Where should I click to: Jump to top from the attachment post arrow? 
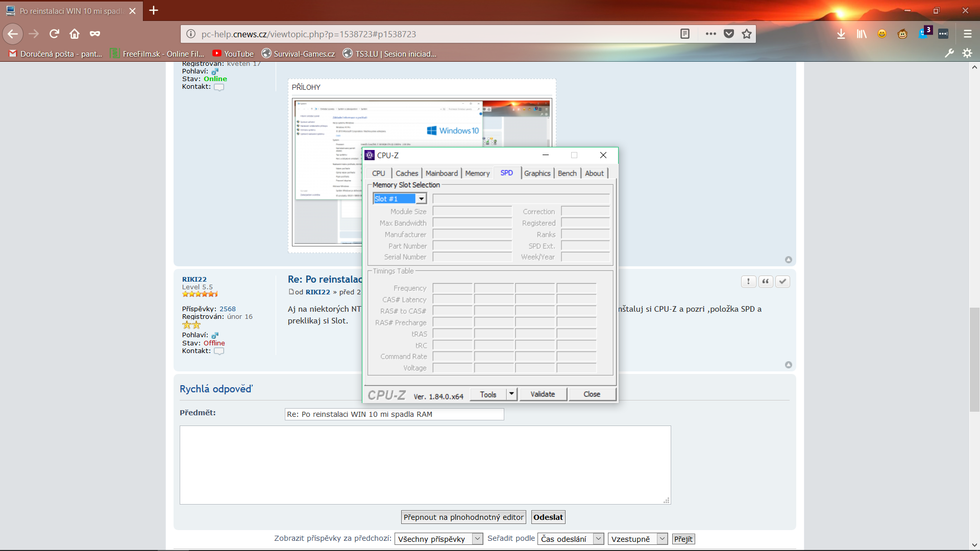pyautogui.click(x=789, y=260)
